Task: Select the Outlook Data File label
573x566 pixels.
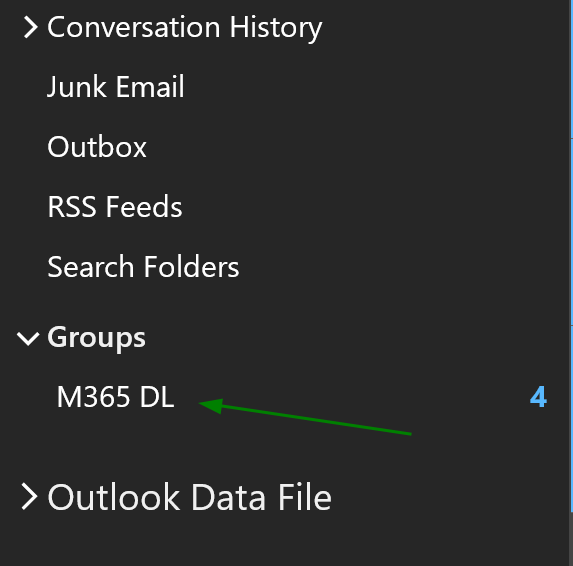Action: 189,497
